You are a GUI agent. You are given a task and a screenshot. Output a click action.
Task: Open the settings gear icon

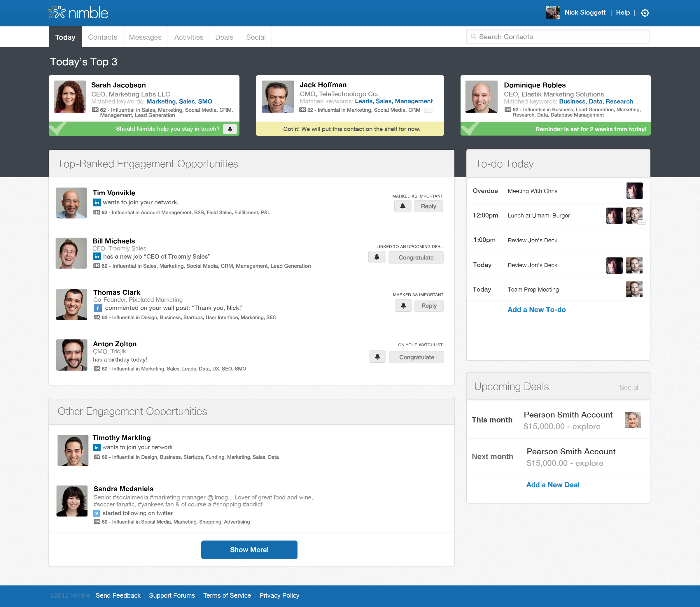click(x=645, y=13)
